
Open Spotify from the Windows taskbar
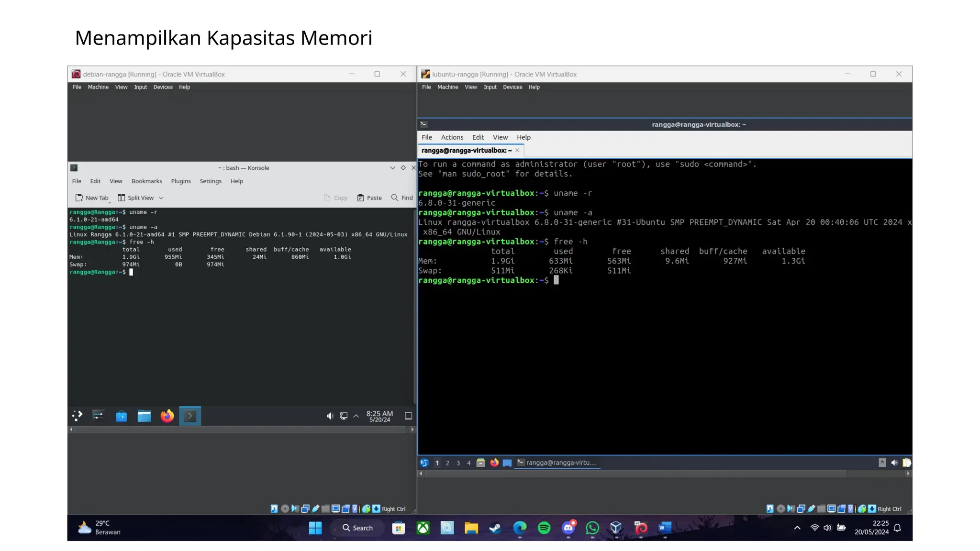tap(544, 528)
